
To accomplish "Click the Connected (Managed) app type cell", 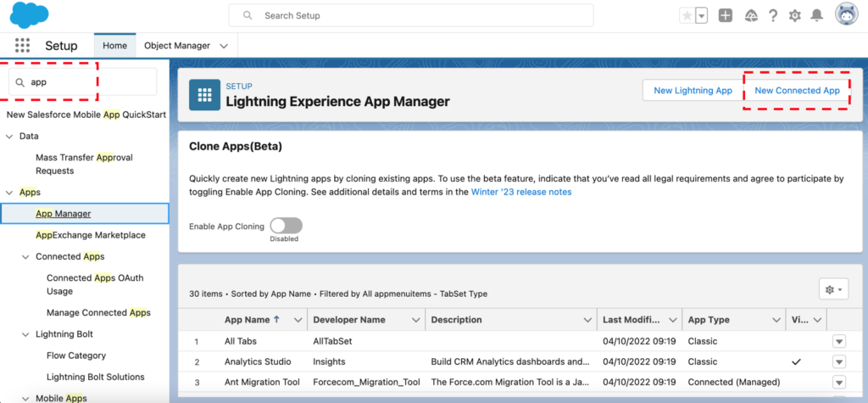I will point(733,382).
